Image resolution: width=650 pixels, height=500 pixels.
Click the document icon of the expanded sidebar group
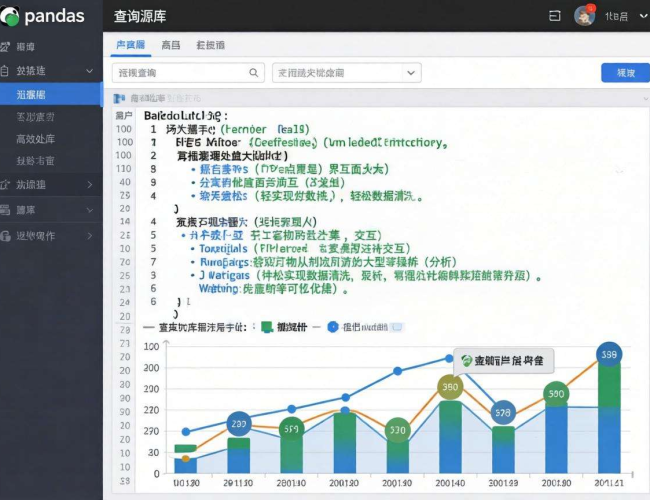[x=5, y=70]
